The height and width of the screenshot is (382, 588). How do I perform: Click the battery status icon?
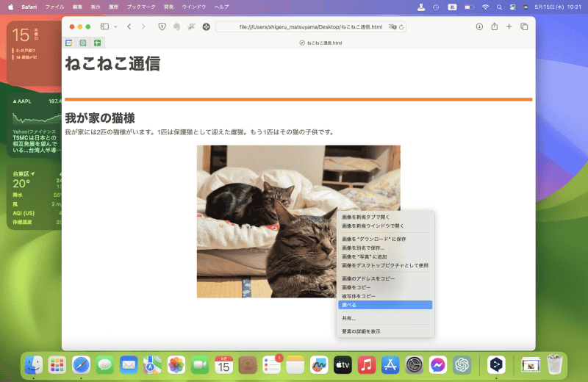tap(469, 7)
